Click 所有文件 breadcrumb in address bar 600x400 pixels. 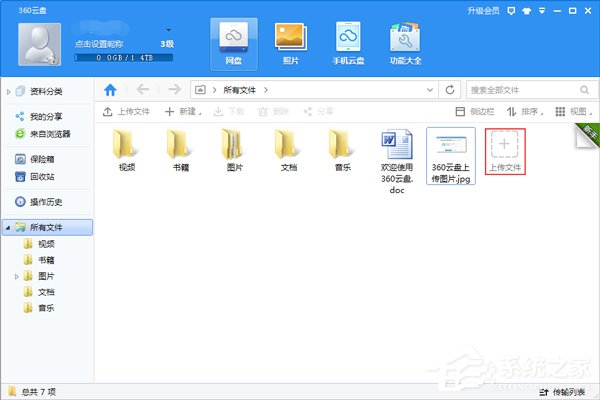click(240, 90)
